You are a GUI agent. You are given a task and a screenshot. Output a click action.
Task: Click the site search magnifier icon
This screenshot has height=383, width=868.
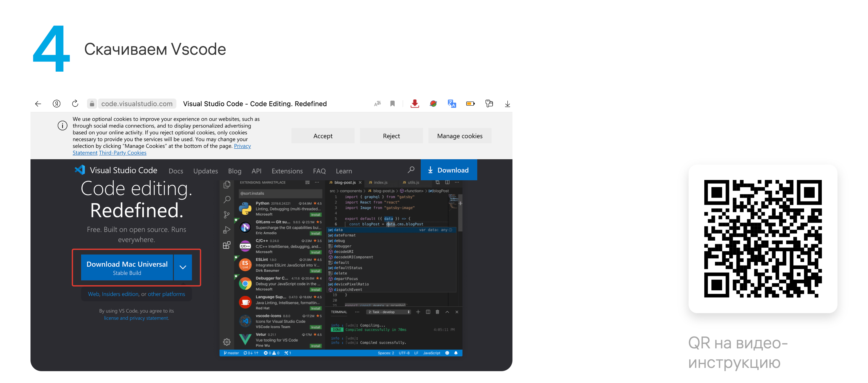(x=411, y=170)
